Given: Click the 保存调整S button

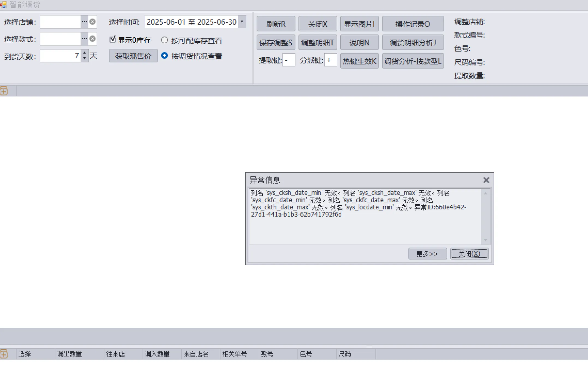Looking at the screenshot, I should 276,43.
